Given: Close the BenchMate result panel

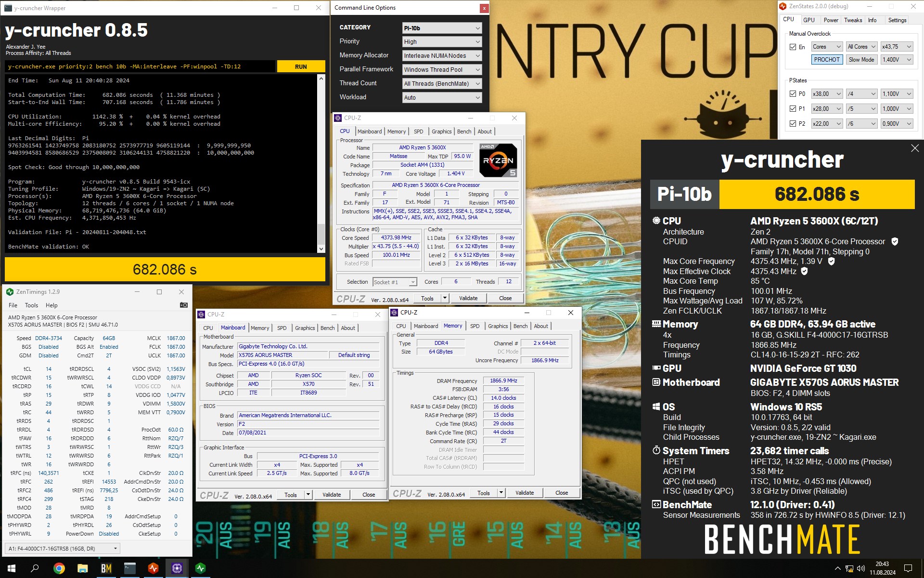Looking at the screenshot, I should point(915,148).
